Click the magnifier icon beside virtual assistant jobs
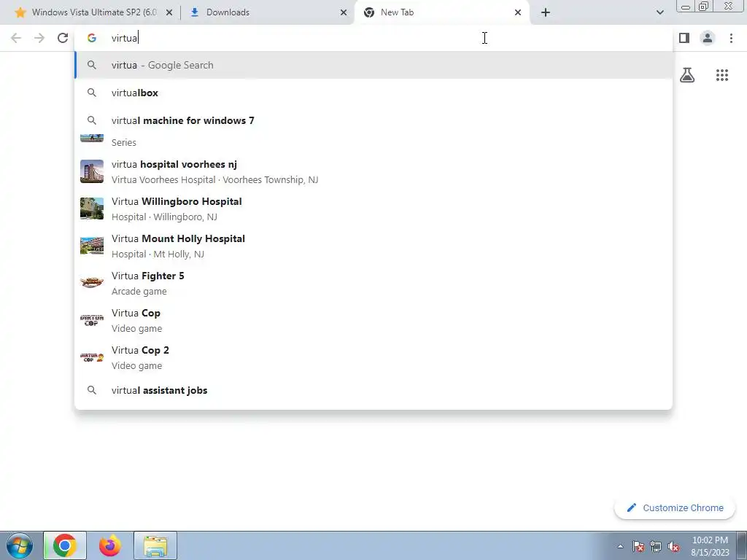The width and height of the screenshot is (747, 560). tap(92, 391)
